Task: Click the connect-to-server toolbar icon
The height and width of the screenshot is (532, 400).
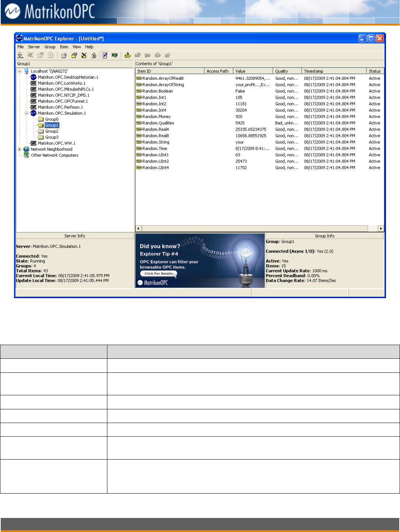Action: (x=20, y=55)
